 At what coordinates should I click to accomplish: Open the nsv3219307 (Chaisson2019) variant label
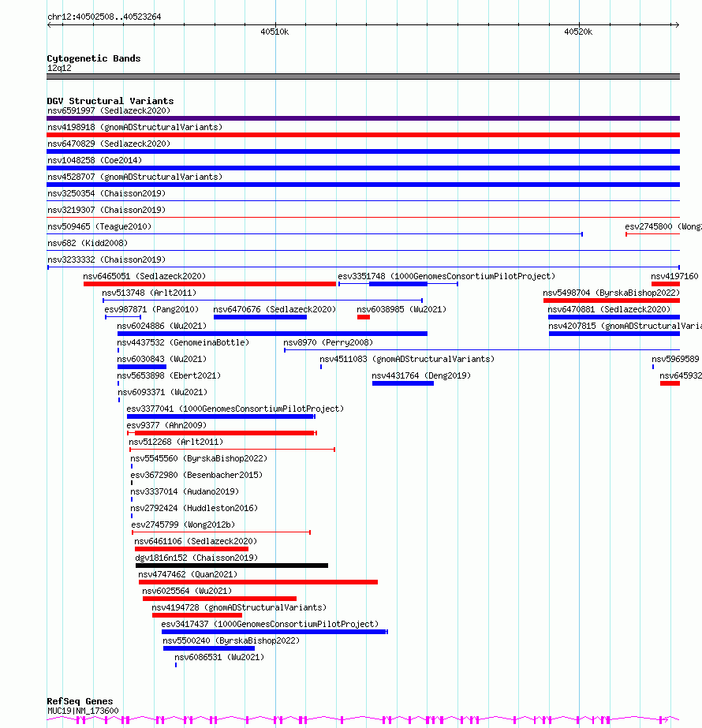coord(106,210)
